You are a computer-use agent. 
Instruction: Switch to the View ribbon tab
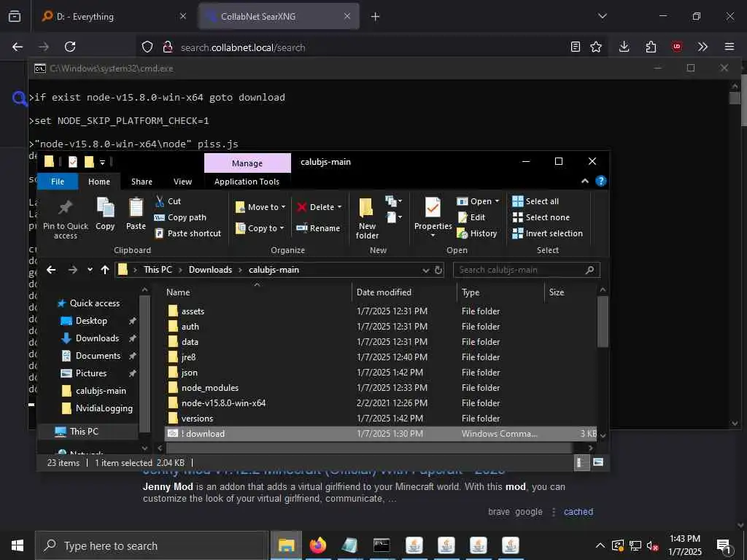pyautogui.click(x=182, y=182)
